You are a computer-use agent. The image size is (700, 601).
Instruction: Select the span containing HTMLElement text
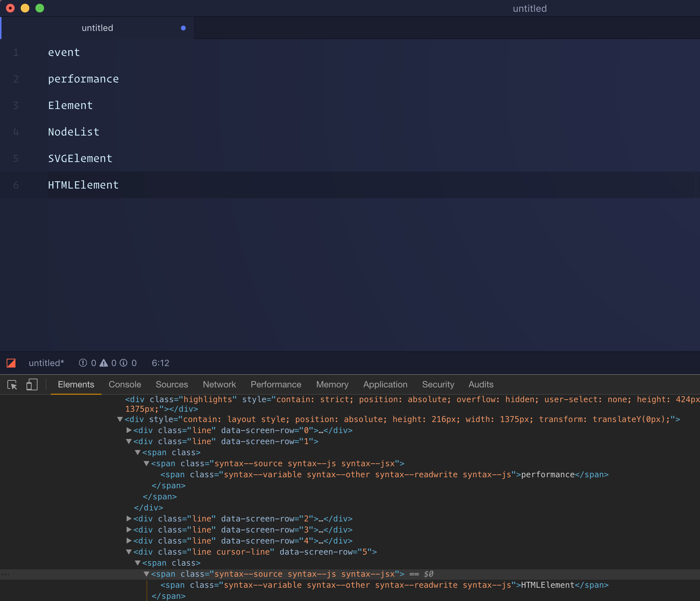tap(385, 585)
